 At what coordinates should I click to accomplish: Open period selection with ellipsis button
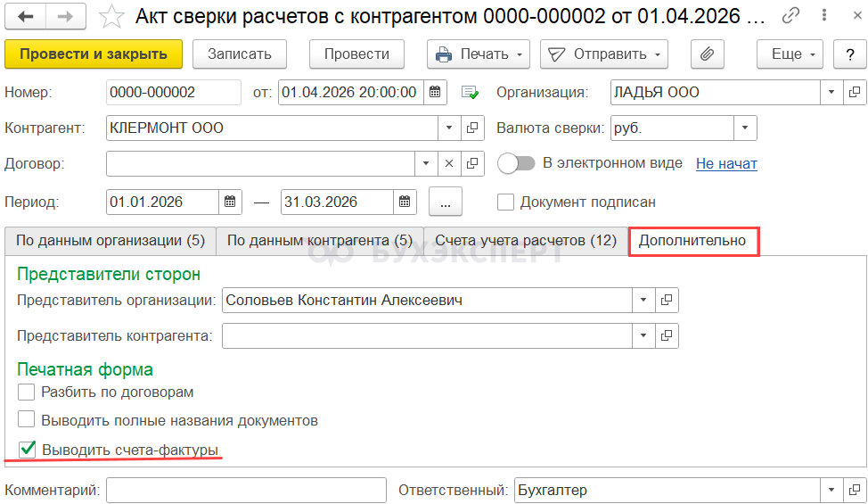point(446,202)
